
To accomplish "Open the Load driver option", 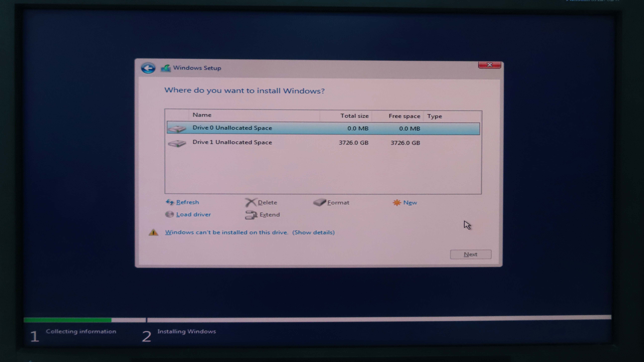I will click(194, 214).
